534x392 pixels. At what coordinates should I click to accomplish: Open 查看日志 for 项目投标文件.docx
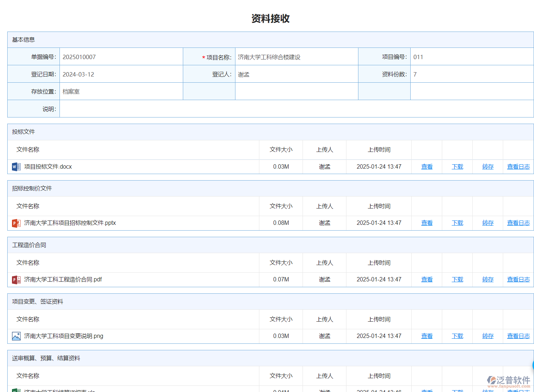click(x=518, y=167)
